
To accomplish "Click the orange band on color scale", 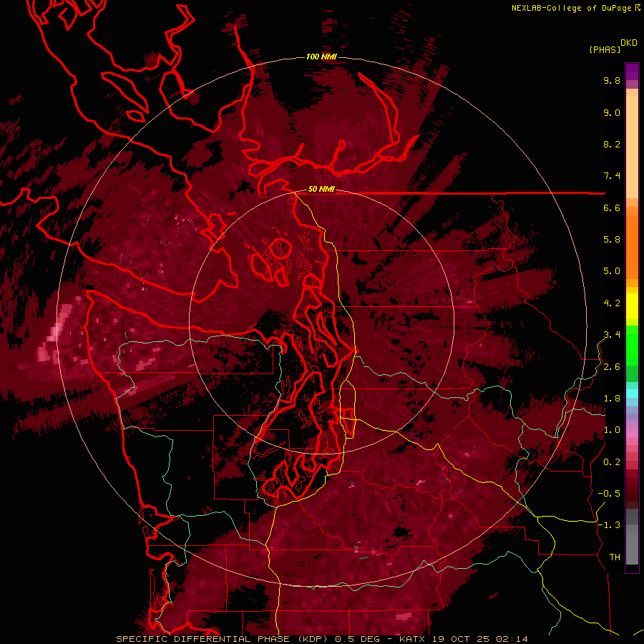I will point(632,243).
